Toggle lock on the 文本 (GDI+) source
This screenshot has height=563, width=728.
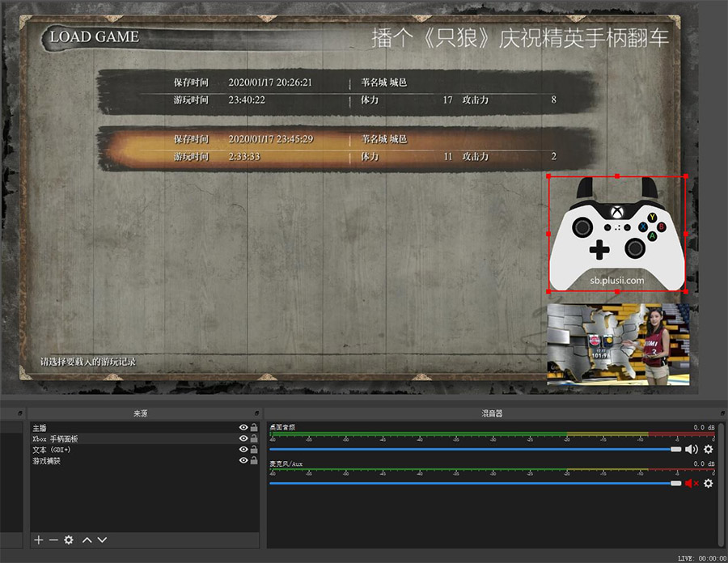(x=254, y=449)
